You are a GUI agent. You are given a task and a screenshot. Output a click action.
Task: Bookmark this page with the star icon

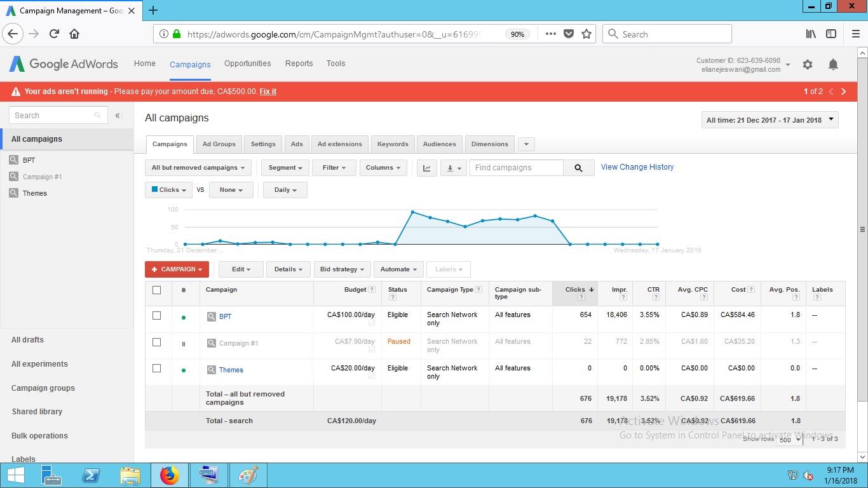tap(587, 34)
